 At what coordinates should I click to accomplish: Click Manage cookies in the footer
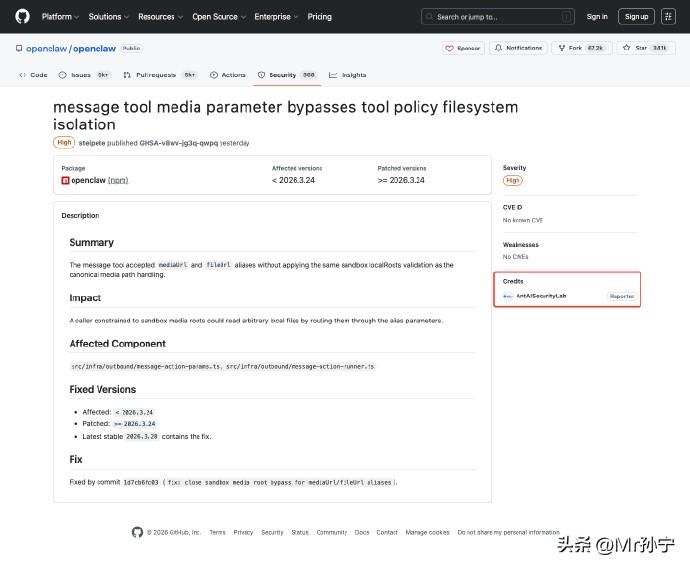(x=427, y=532)
